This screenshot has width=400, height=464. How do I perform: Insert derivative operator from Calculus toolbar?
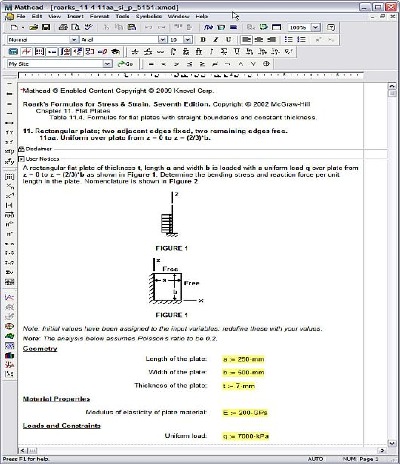tap(135, 52)
